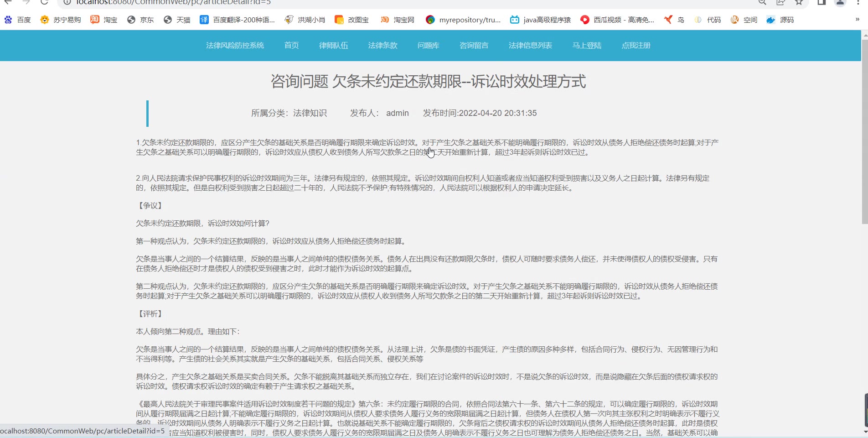Expand the hidden bookmarks overflow chevron

coord(857,20)
